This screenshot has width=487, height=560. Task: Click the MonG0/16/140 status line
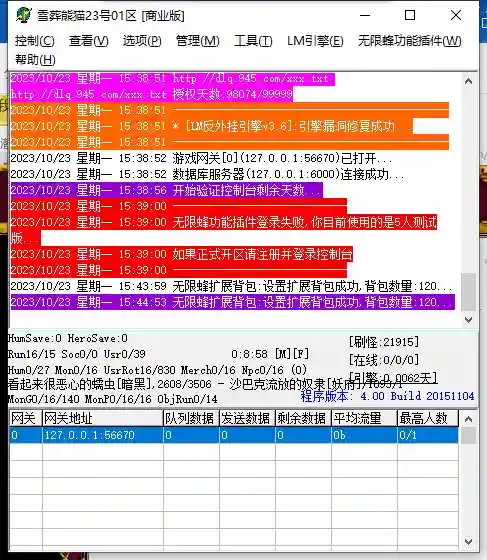click(112, 399)
